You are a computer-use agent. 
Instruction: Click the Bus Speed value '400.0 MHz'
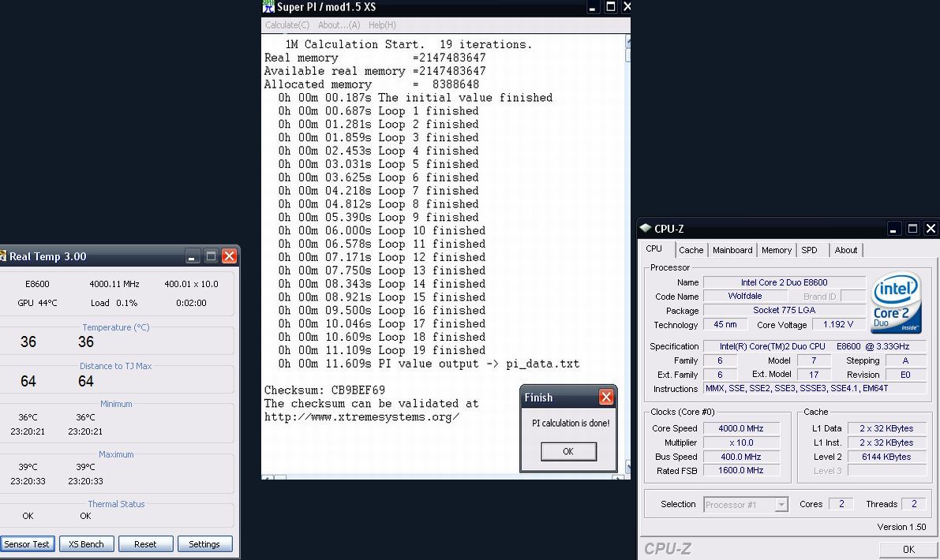click(x=741, y=457)
